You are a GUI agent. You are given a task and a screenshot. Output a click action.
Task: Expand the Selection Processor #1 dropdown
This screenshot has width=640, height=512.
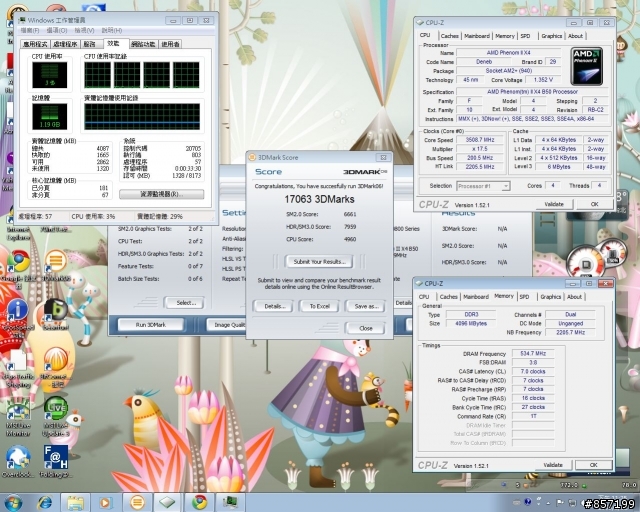coord(483,186)
